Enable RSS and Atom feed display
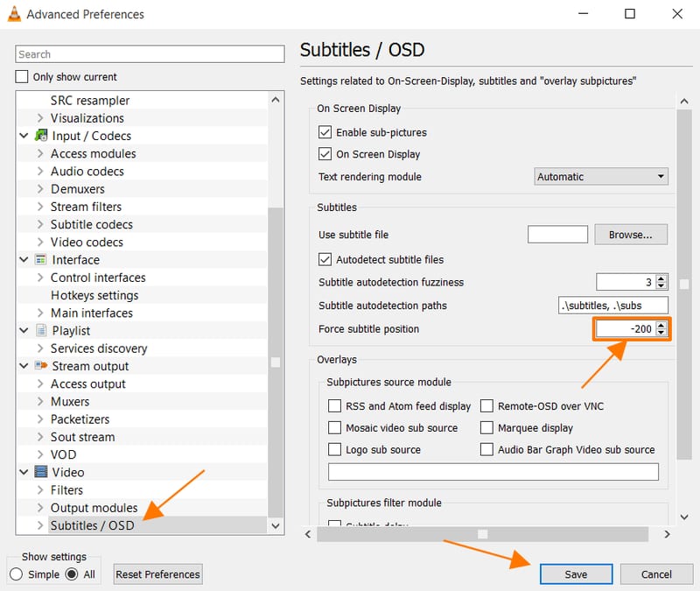The width and height of the screenshot is (700, 591). pos(334,406)
